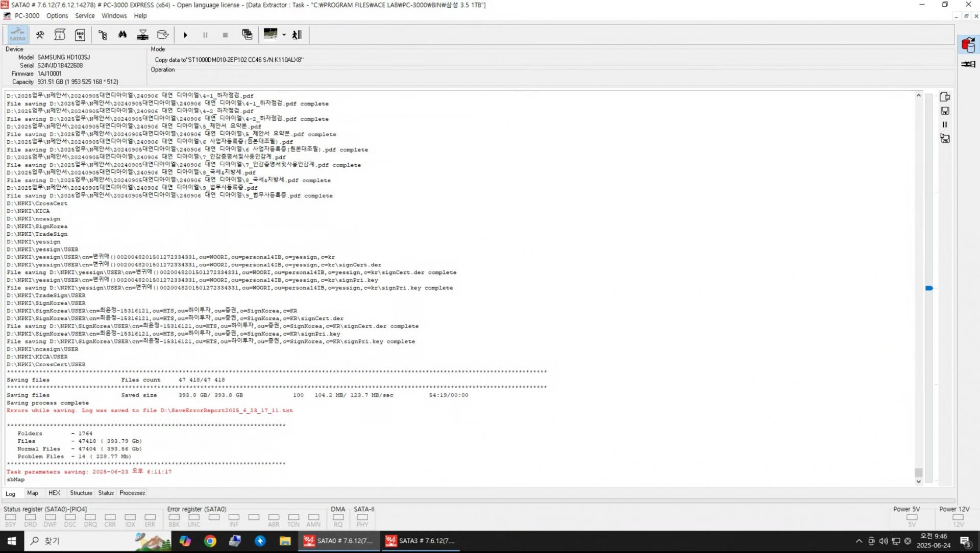This screenshot has height=553, width=980.
Task: Open the windows cascade icon
Action: [247, 35]
